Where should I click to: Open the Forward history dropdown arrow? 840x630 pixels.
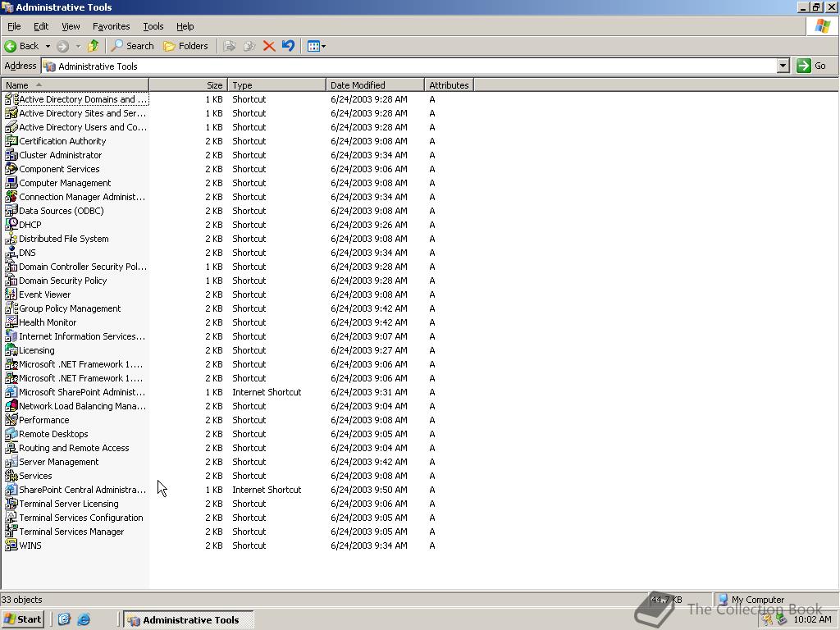pyautogui.click(x=78, y=46)
